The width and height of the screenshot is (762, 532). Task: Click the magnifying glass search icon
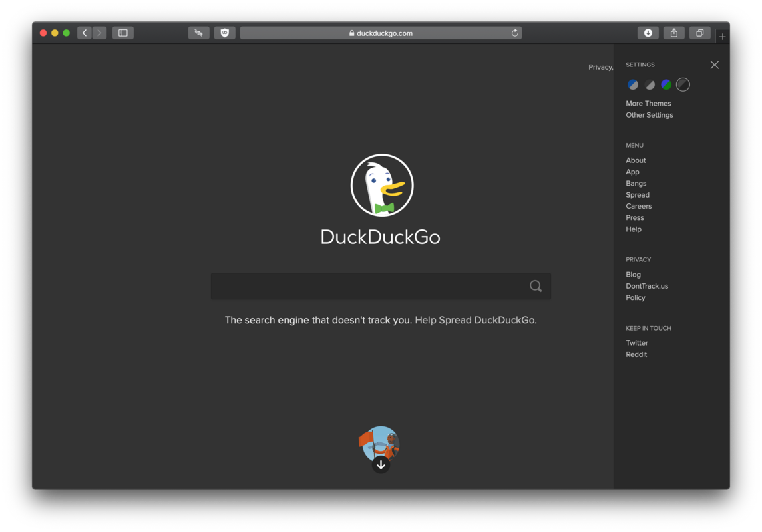(536, 286)
